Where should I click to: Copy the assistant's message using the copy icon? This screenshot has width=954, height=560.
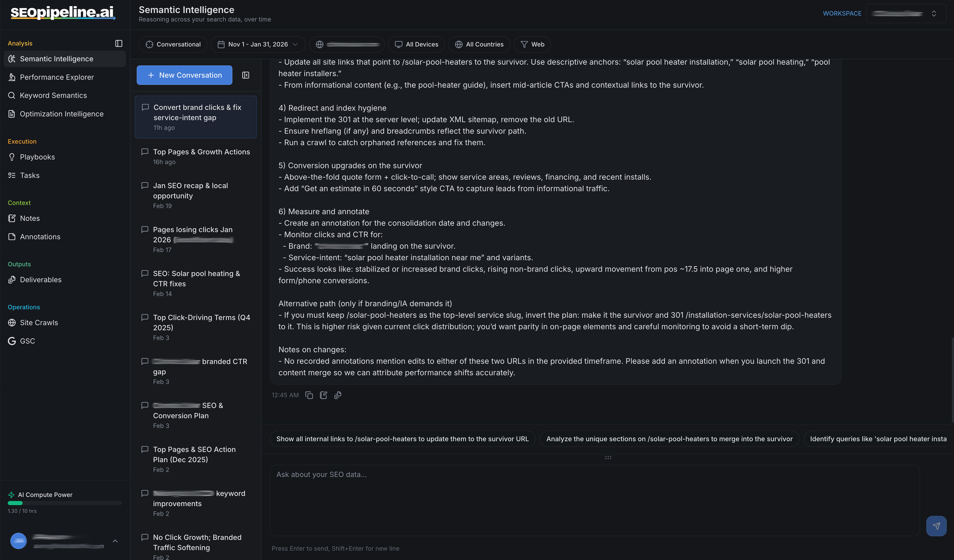point(309,395)
